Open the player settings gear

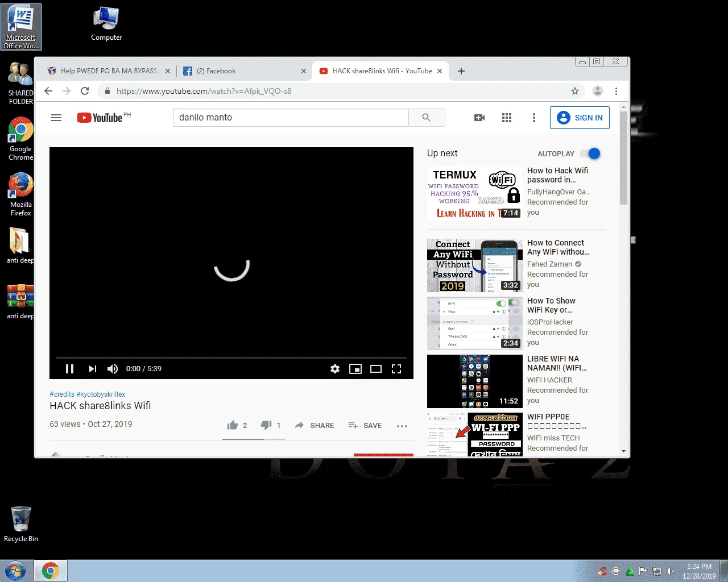335,369
